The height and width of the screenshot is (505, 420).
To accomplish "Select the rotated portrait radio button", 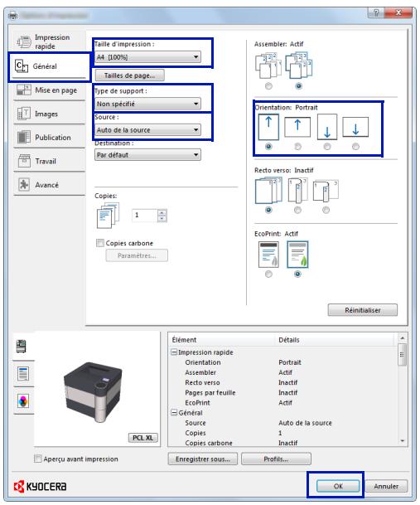I will [x=327, y=147].
